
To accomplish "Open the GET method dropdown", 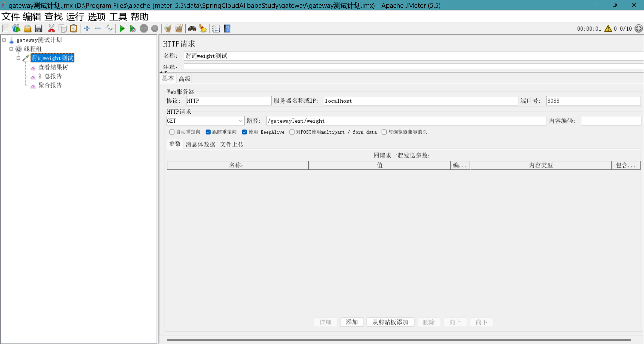I will point(240,121).
